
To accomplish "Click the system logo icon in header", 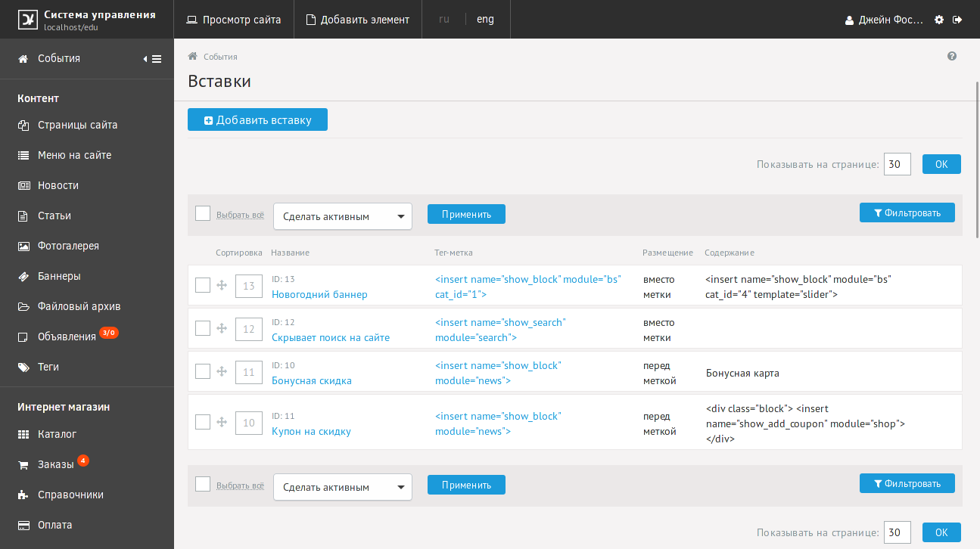I will [x=27, y=19].
